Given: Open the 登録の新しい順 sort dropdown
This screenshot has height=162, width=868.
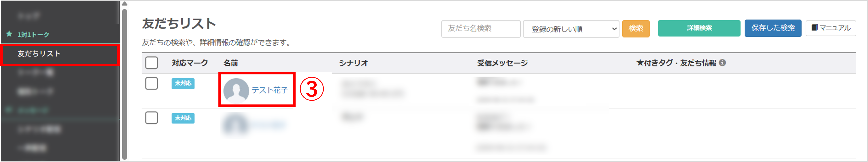Looking at the screenshot, I should (x=571, y=29).
